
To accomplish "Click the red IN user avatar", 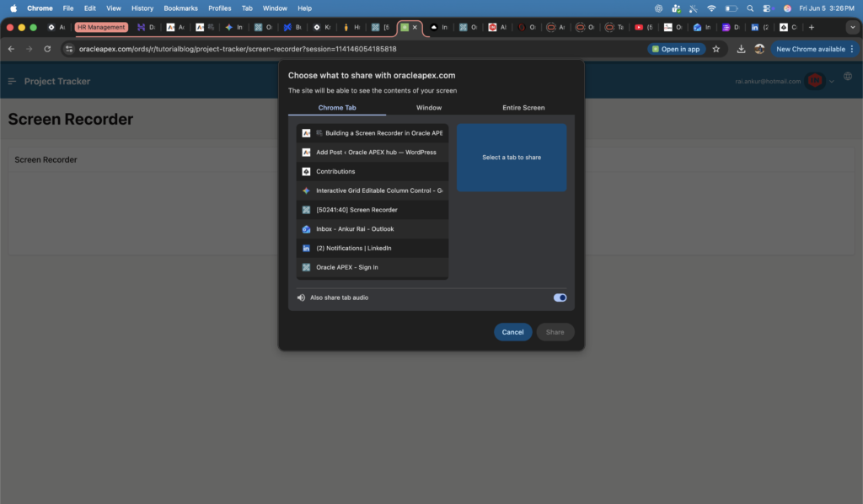I will pyautogui.click(x=815, y=81).
